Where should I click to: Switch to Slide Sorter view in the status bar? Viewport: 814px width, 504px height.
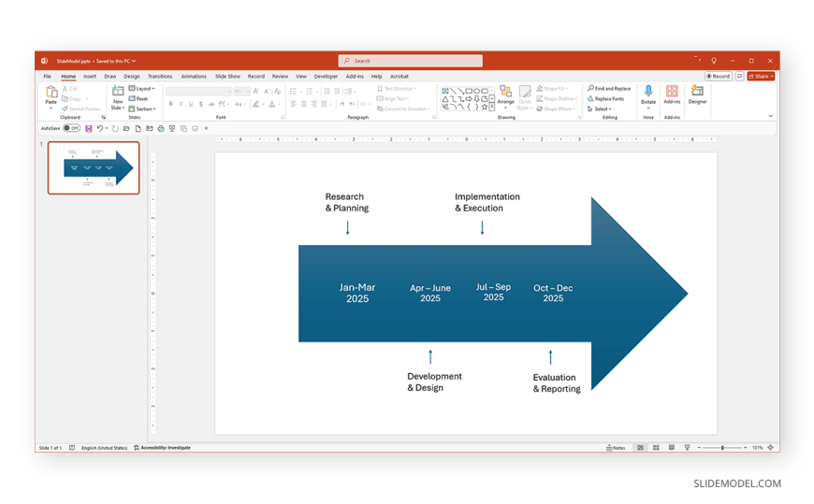tap(656, 447)
